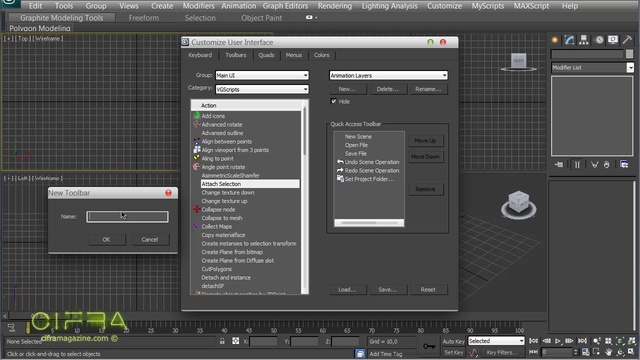The width and height of the screenshot is (640, 360).
Task: Toggle Show End Result icon
Action: coord(577,164)
